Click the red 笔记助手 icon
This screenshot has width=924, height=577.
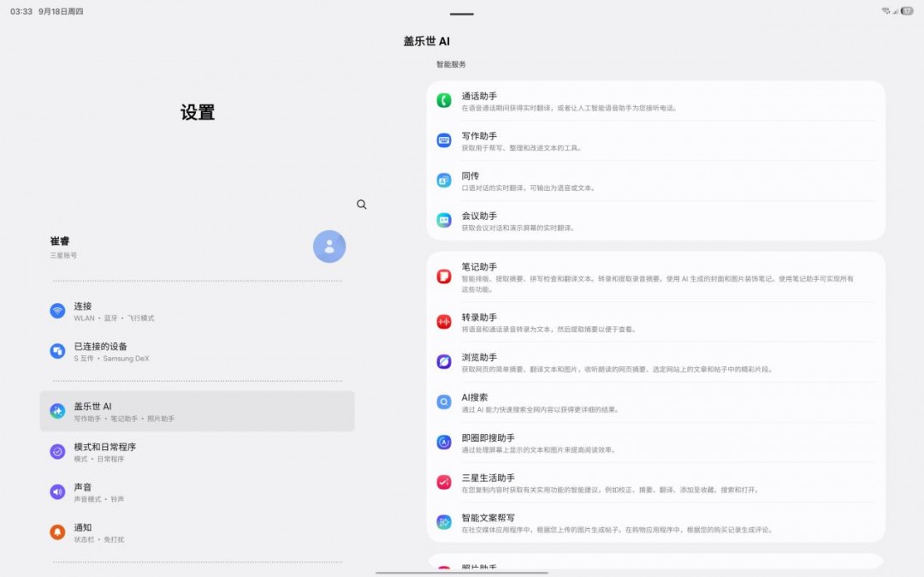click(x=444, y=277)
